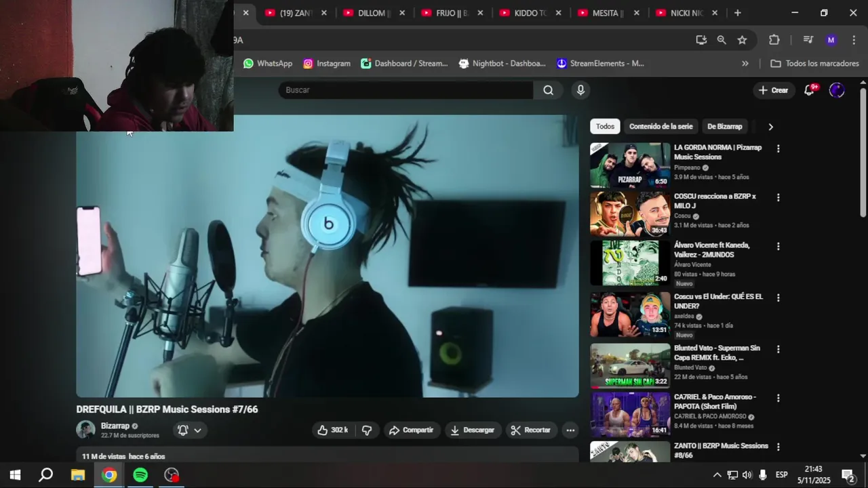Open options for COSCU reacciona a BZRP video
This screenshot has width=868, height=488.
(x=778, y=197)
